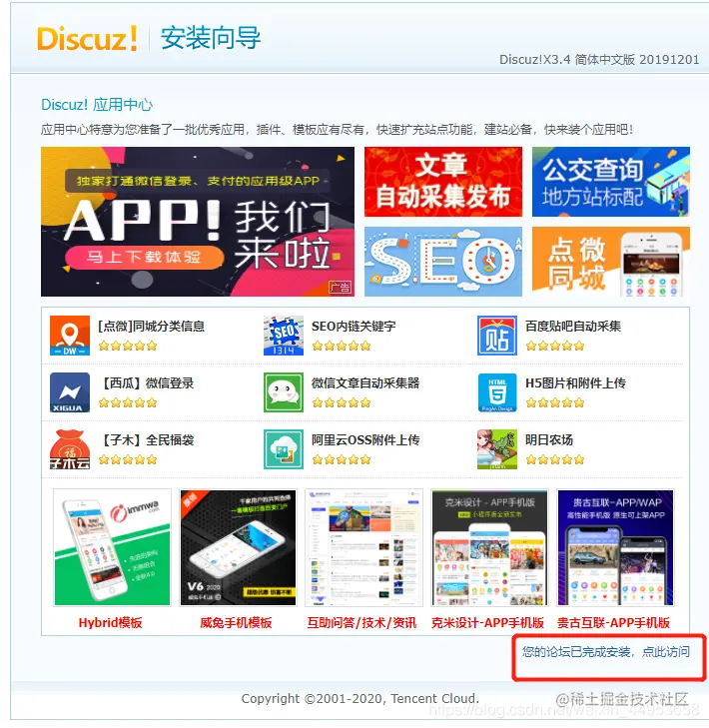This screenshot has height=728, width=709.
Task: Click the 微信文章自动采集器 title
Action: tap(365, 383)
